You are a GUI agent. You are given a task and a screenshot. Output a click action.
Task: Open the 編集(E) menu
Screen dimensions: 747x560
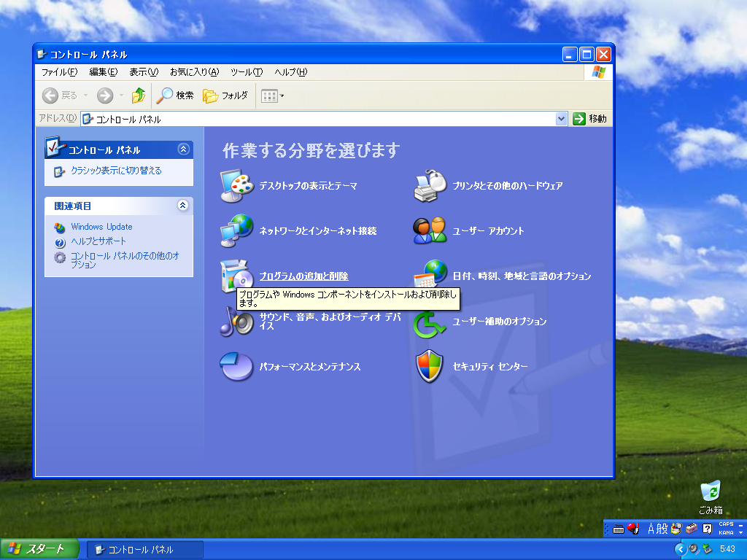tap(104, 72)
